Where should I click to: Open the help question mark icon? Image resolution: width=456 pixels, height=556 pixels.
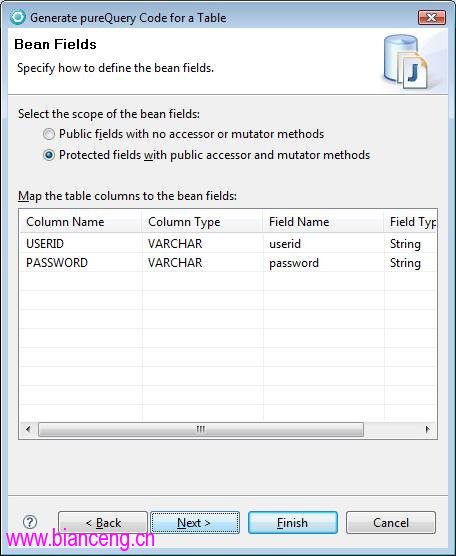click(x=30, y=522)
